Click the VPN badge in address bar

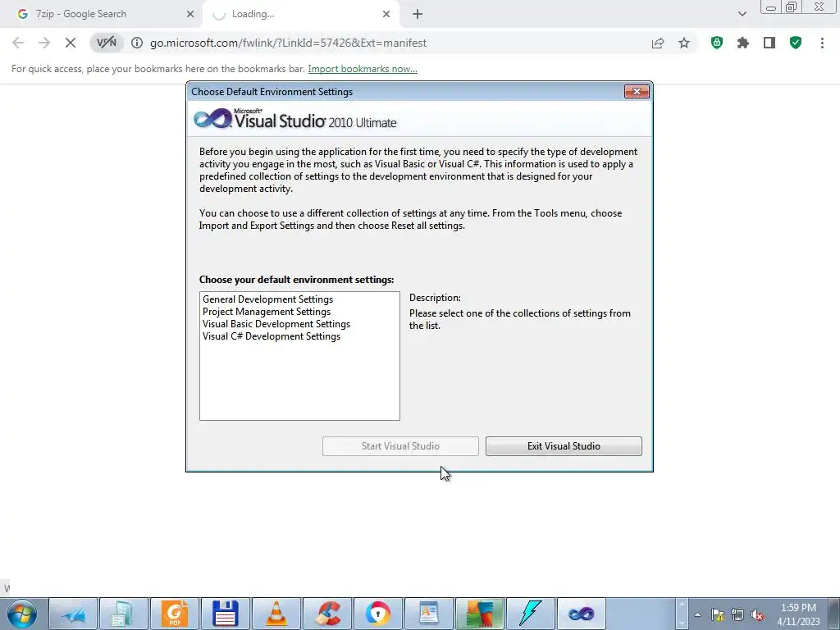(x=106, y=43)
